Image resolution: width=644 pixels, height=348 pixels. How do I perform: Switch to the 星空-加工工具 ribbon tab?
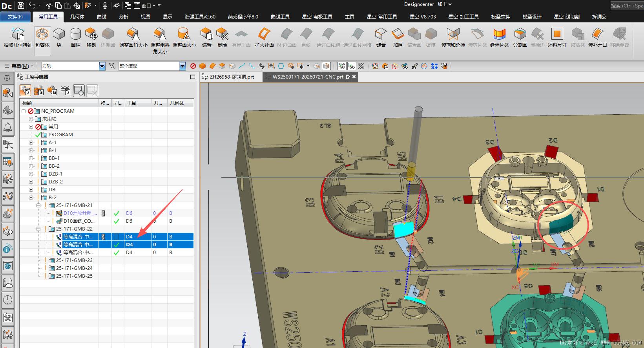pyautogui.click(x=463, y=17)
